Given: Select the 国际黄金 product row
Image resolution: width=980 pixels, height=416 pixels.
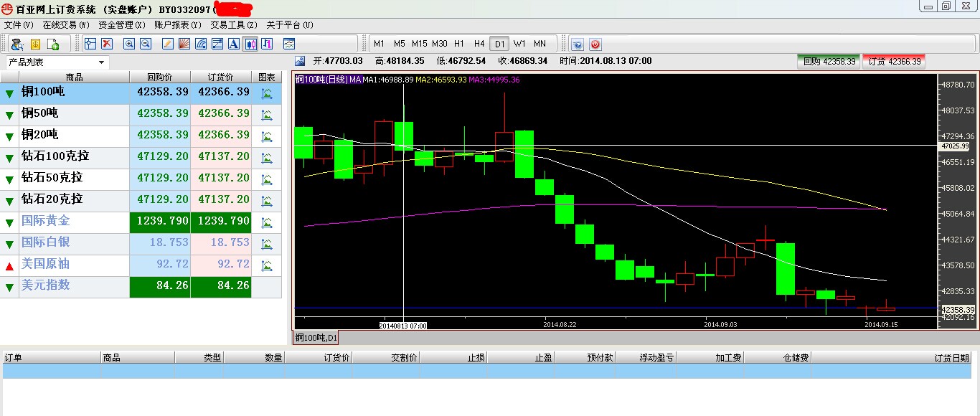Looking at the screenshot, I should coord(141,222).
